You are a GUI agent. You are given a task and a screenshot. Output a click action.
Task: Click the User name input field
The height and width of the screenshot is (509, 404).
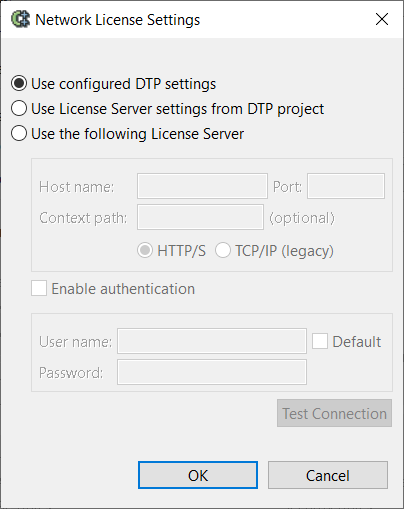[212, 341]
